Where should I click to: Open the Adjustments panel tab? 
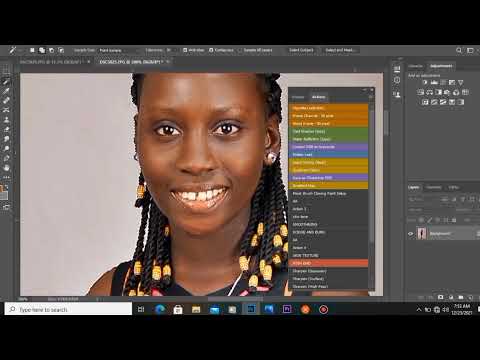tap(441, 66)
